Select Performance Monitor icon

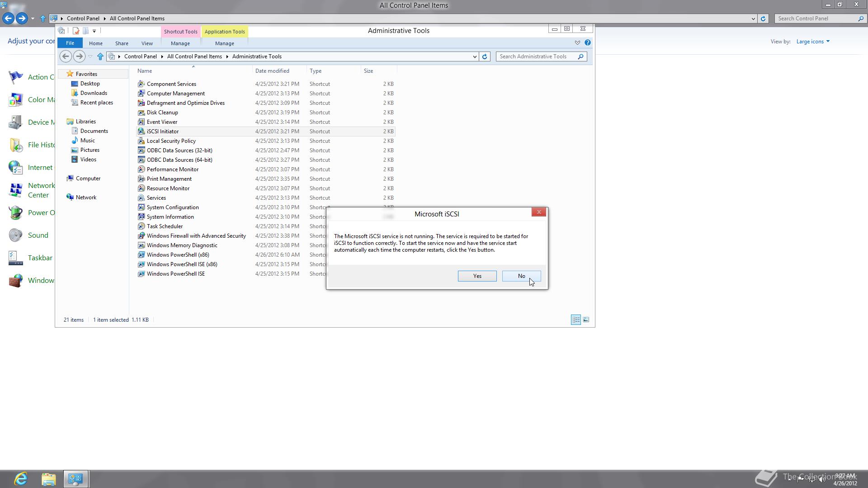coord(141,169)
